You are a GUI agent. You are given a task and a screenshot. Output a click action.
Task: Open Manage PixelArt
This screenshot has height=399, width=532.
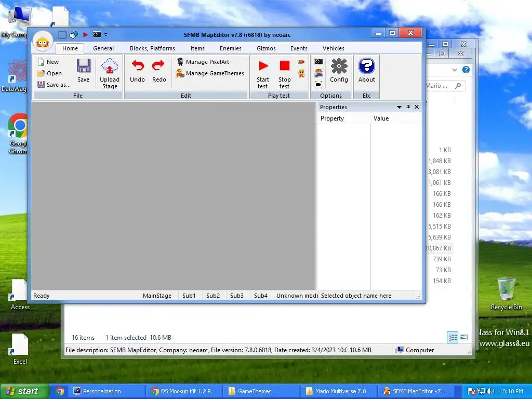pyautogui.click(x=203, y=62)
